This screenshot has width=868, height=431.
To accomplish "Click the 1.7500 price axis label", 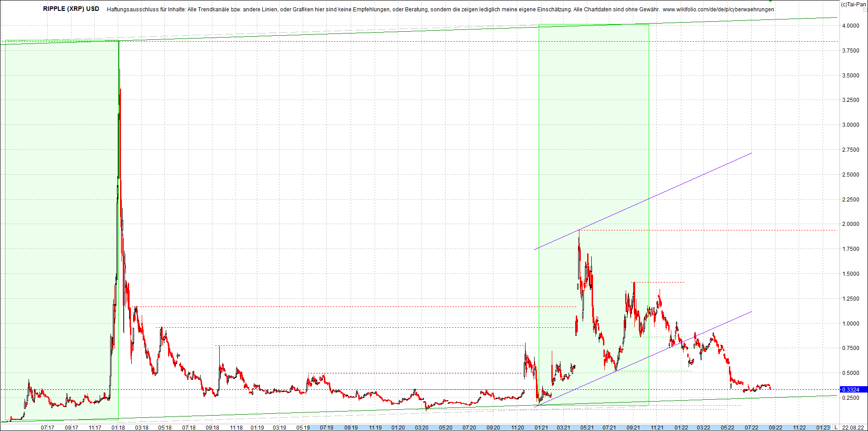I will 850,249.
